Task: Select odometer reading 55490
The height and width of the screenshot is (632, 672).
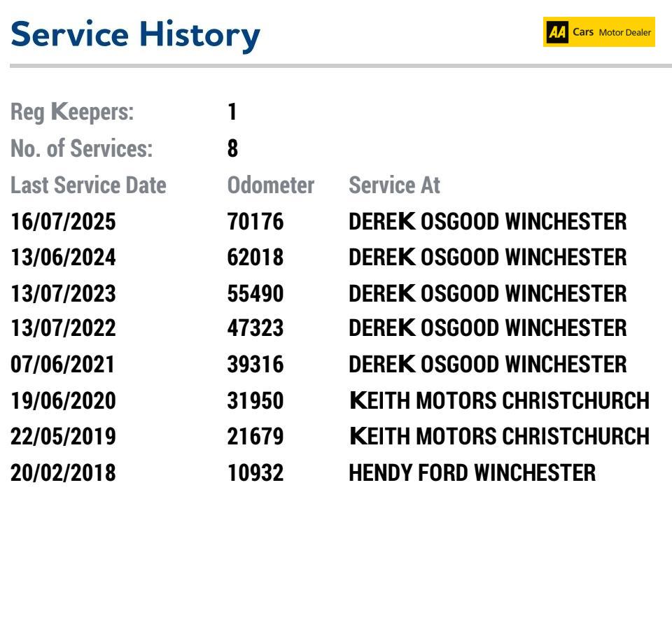Action: tap(255, 293)
